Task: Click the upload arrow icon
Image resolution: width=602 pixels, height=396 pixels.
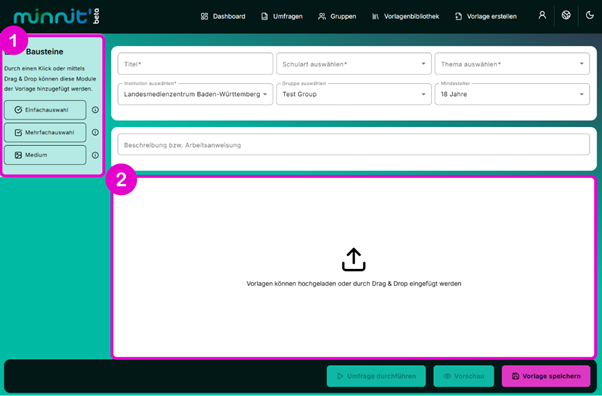Action: (x=354, y=260)
